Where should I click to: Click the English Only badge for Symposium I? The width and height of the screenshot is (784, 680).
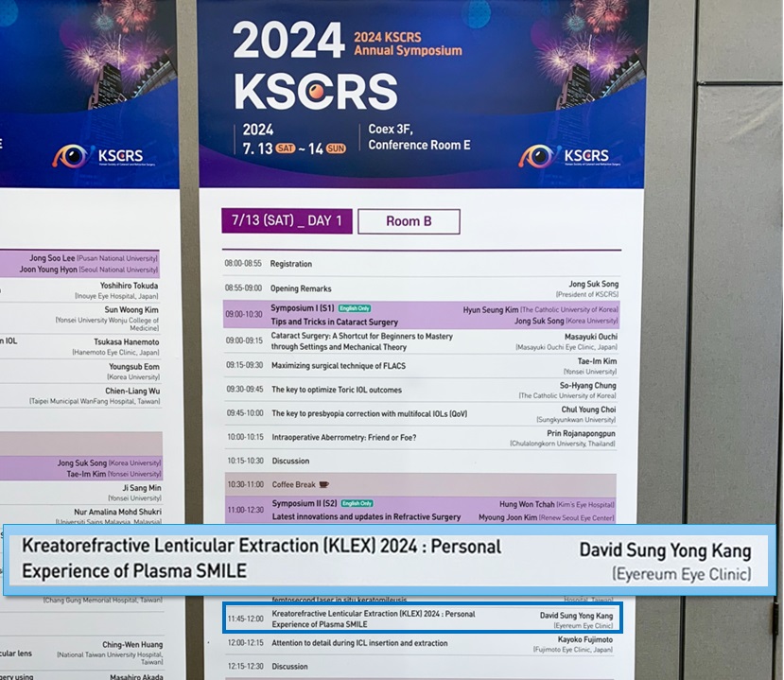point(355,308)
